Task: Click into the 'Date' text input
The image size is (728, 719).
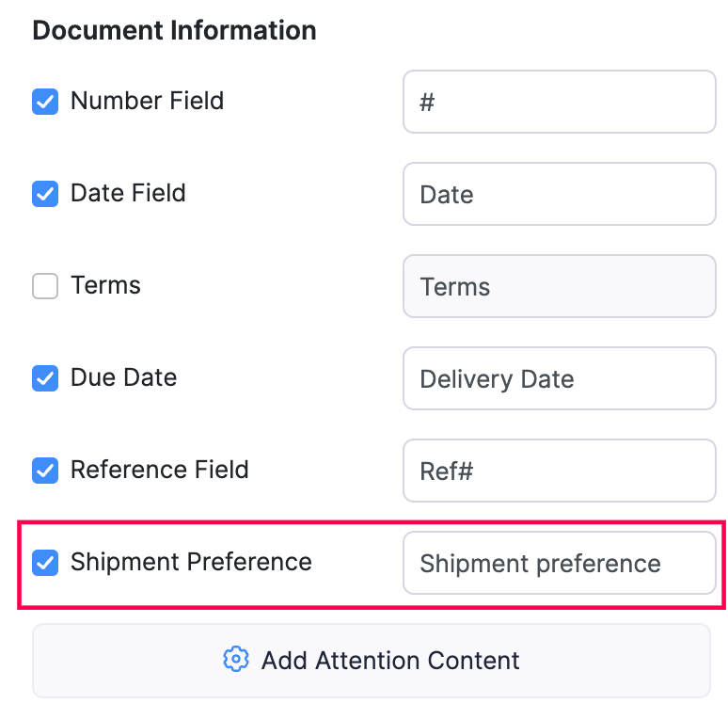Action: pyautogui.click(x=559, y=194)
